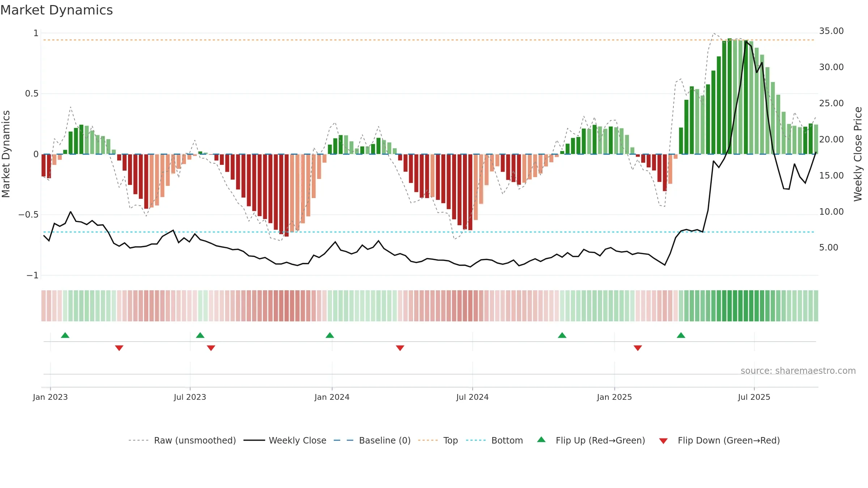
Task: Click the 0.5 left axis label
Action: 32,94
